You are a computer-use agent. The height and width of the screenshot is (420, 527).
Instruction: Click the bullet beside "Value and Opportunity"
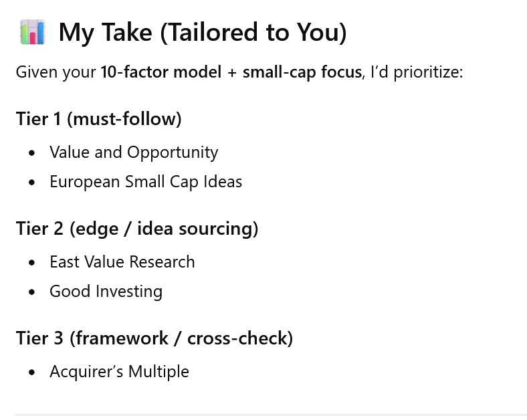point(33,153)
